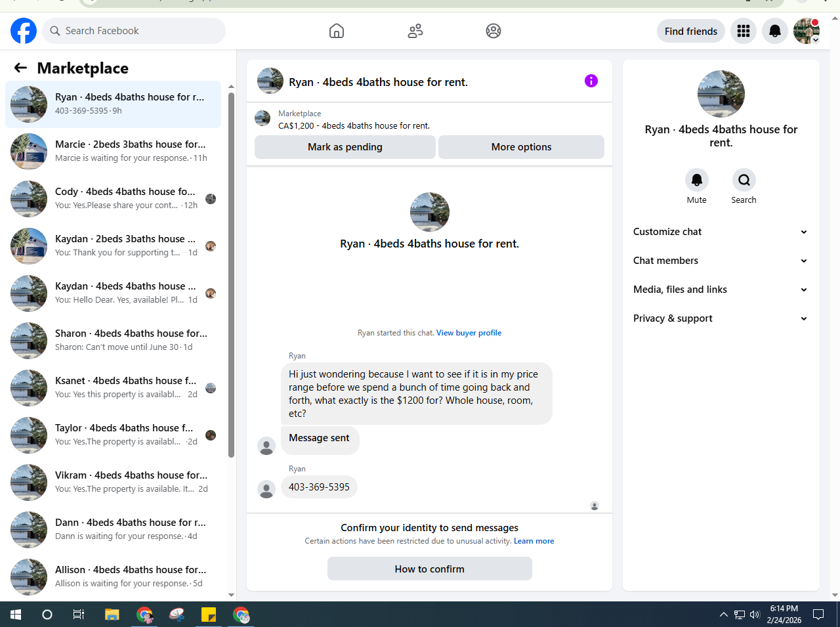840x627 pixels.
Task: Click the large house photo in right panel
Action: click(x=721, y=94)
